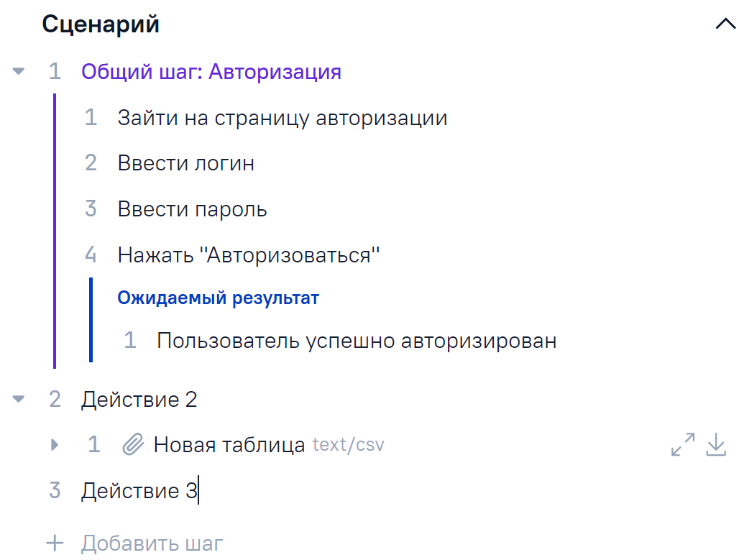Select the Ввести логин step

185,163
